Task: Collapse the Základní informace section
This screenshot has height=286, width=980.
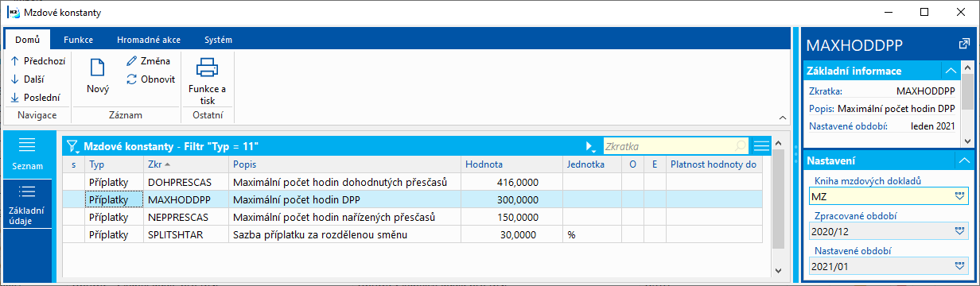Action: coord(951,71)
